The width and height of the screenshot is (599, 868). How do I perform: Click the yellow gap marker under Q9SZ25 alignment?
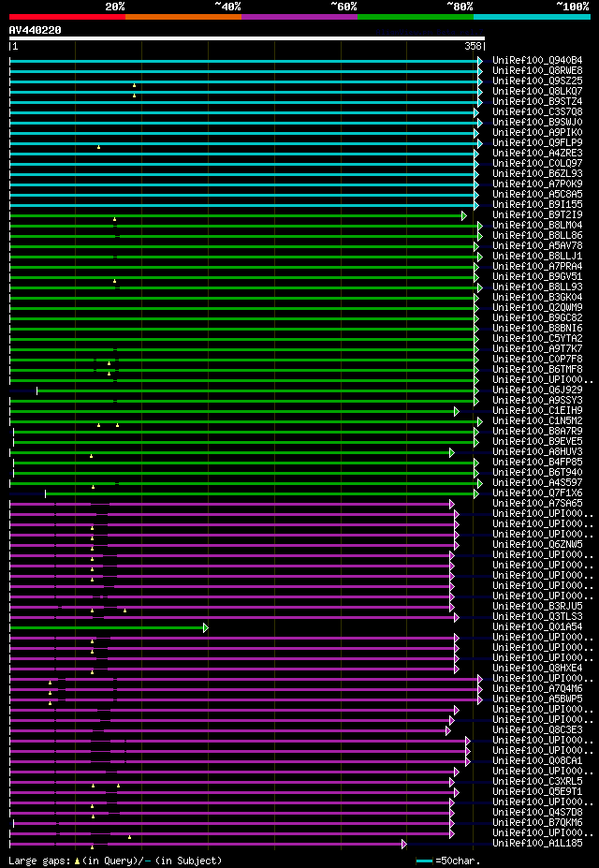coord(134,85)
